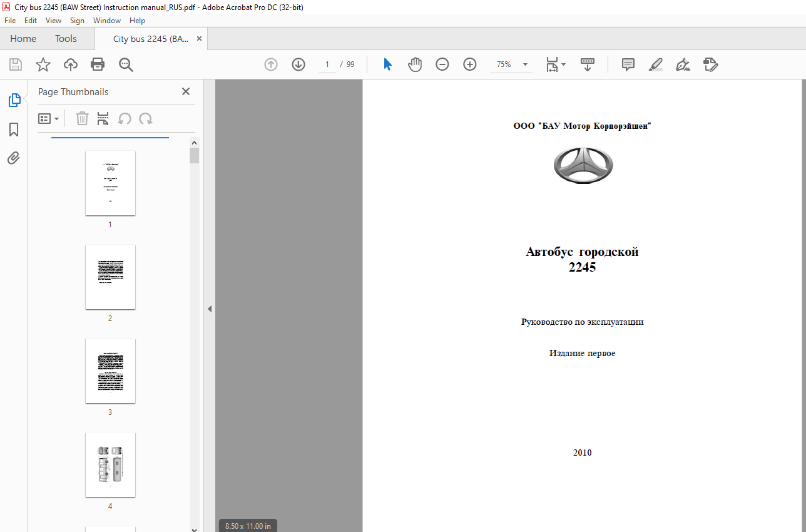Click the Save file icon
Viewport: 806px width, 532px height.
click(16, 64)
